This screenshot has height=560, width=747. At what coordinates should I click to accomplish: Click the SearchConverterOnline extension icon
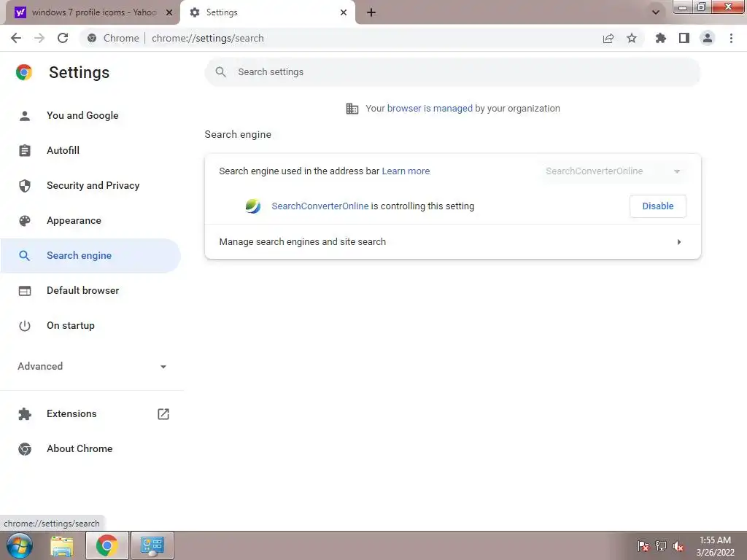point(253,206)
